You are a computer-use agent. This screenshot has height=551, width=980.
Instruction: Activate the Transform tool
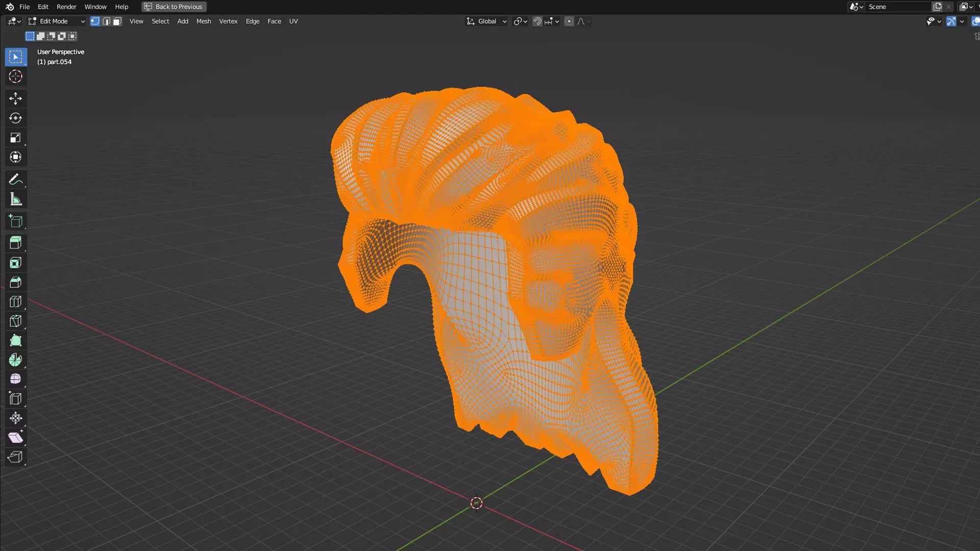tap(16, 157)
